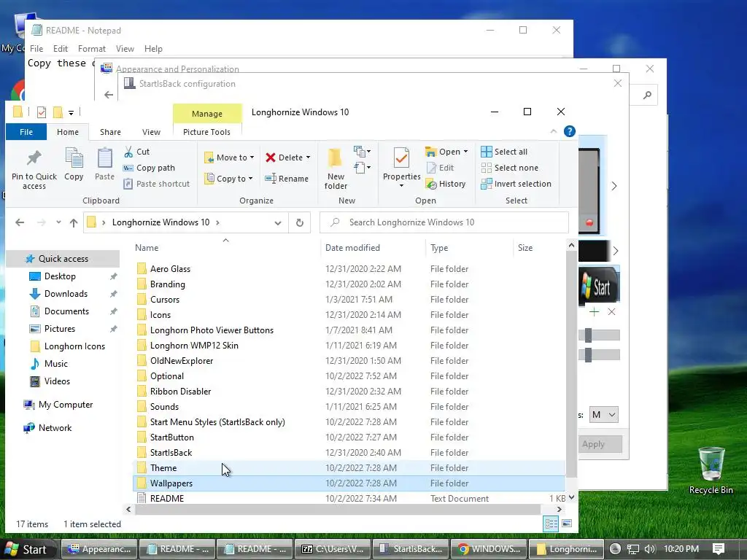
Task: Click the Cut scissors icon
Action: pos(128,152)
